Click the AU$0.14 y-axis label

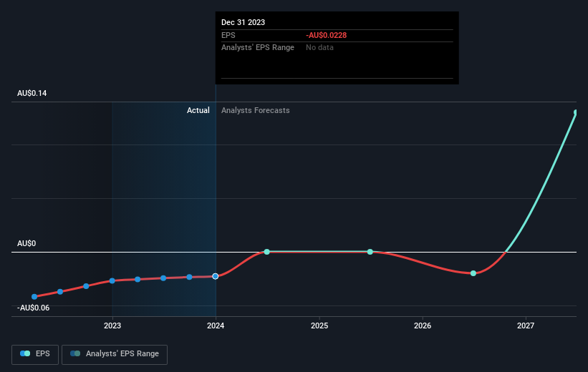coord(32,93)
